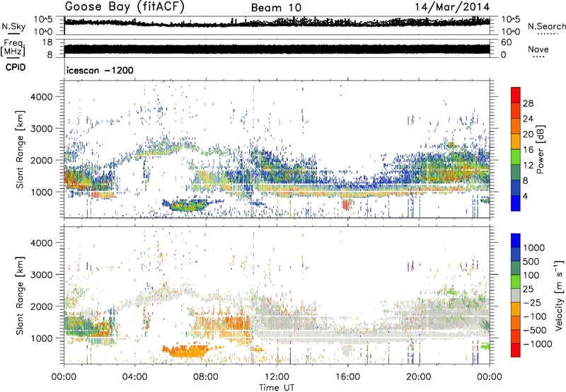
Task: Pick the light green segment of the power colorbar
Action: click(516, 157)
